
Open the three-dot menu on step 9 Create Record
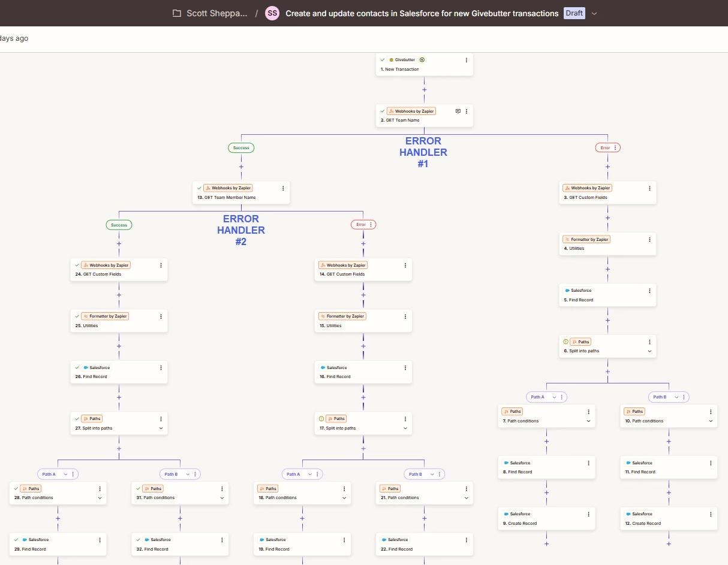click(x=588, y=514)
